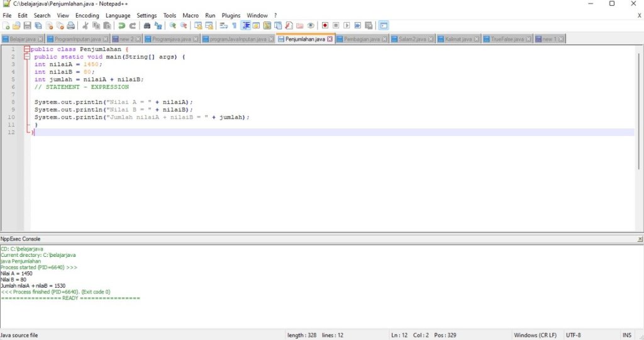Image resolution: width=644 pixels, height=340 pixels.
Task: Toggle Show All Characters pilcrow icon
Action: click(234, 26)
